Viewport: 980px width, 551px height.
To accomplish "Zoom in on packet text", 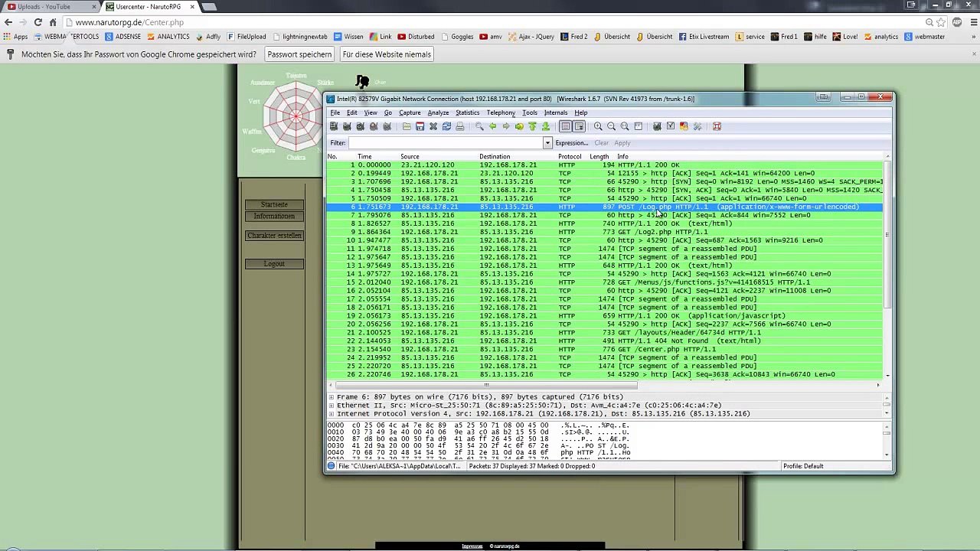I will tap(598, 126).
